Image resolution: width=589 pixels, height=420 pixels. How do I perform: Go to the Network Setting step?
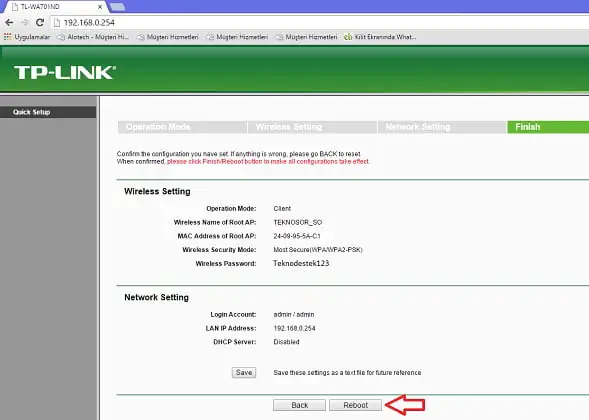(x=442, y=127)
